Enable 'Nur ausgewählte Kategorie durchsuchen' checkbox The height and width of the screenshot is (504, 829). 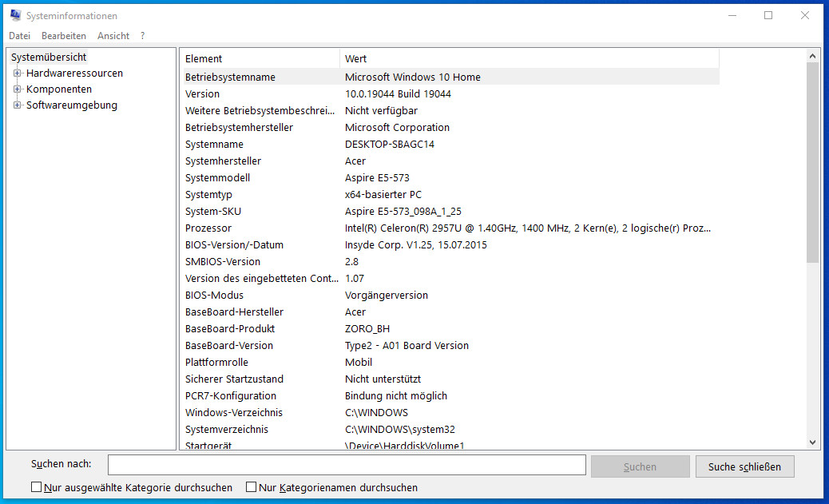(x=36, y=487)
